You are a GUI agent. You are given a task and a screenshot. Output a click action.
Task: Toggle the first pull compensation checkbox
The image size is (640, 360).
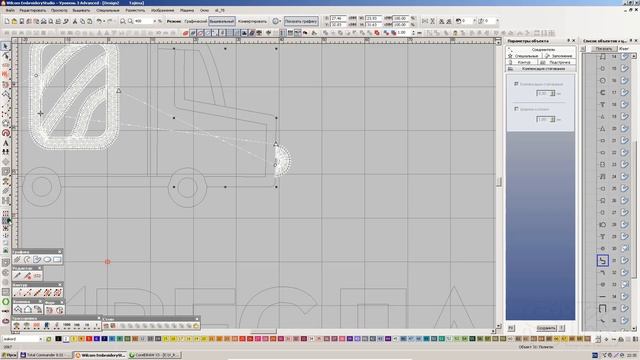point(516,84)
